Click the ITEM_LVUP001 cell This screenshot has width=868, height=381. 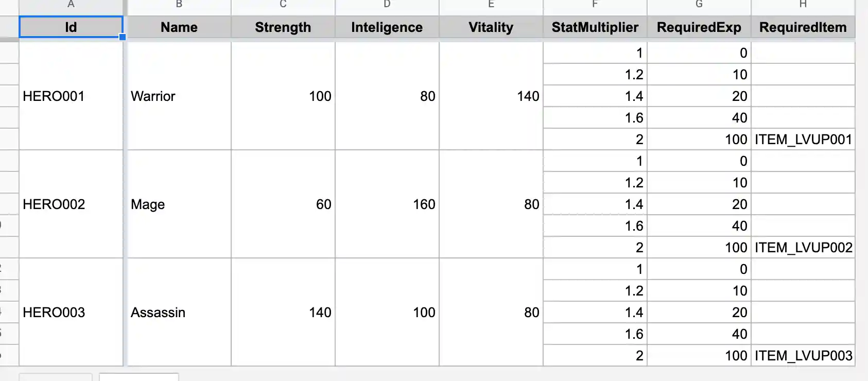[x=803, y=139]
